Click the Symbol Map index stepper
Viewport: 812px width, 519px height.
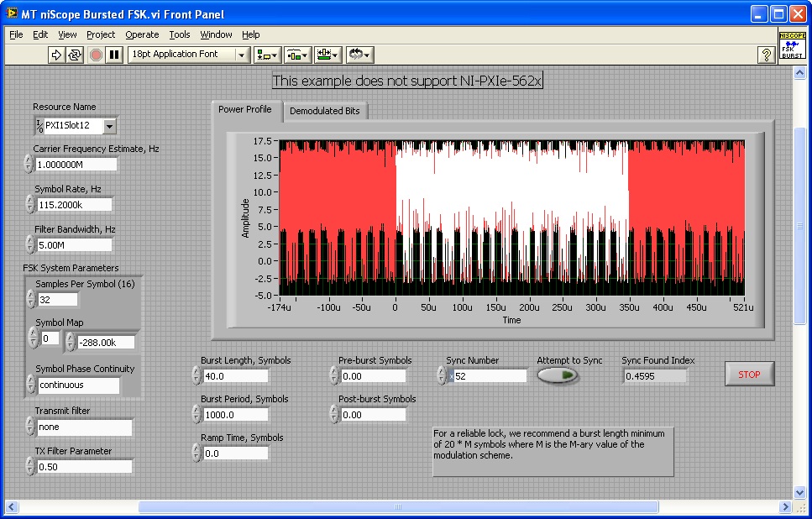click(x=34, y=338)
